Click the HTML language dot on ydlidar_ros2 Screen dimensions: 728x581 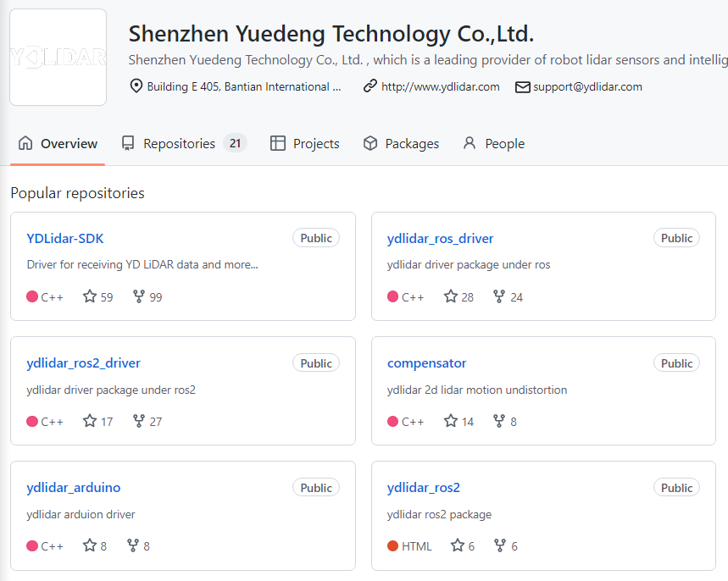pyautogui.click(x=392, y=545)
